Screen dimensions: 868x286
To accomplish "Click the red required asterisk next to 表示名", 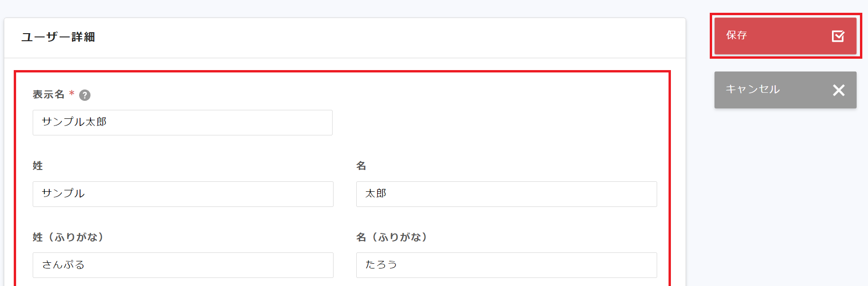I will (x=72, y=93).
